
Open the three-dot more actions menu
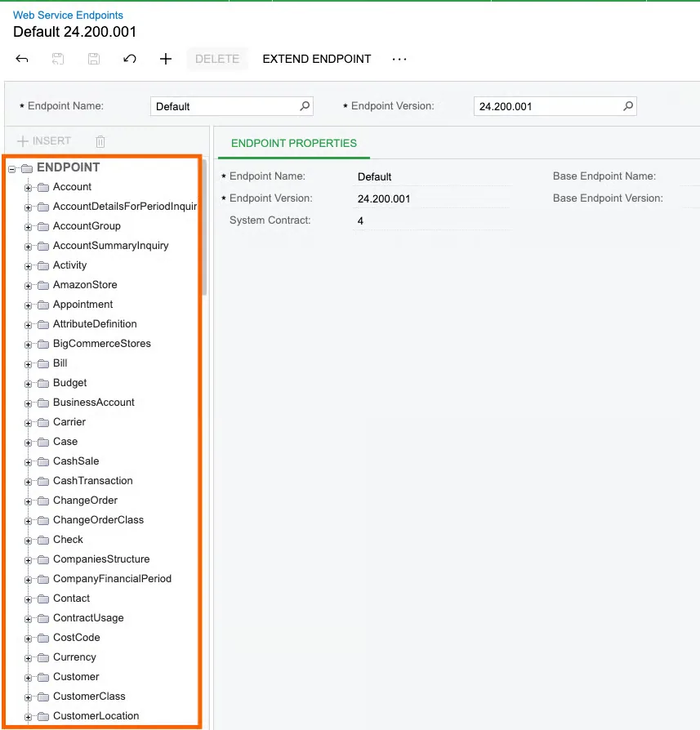(399, 59)
